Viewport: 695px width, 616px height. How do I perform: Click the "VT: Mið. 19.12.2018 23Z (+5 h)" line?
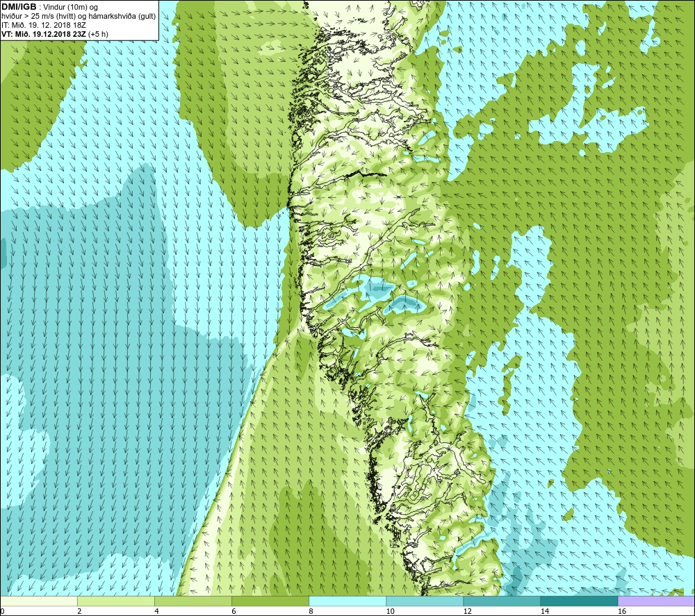[55, 34]
